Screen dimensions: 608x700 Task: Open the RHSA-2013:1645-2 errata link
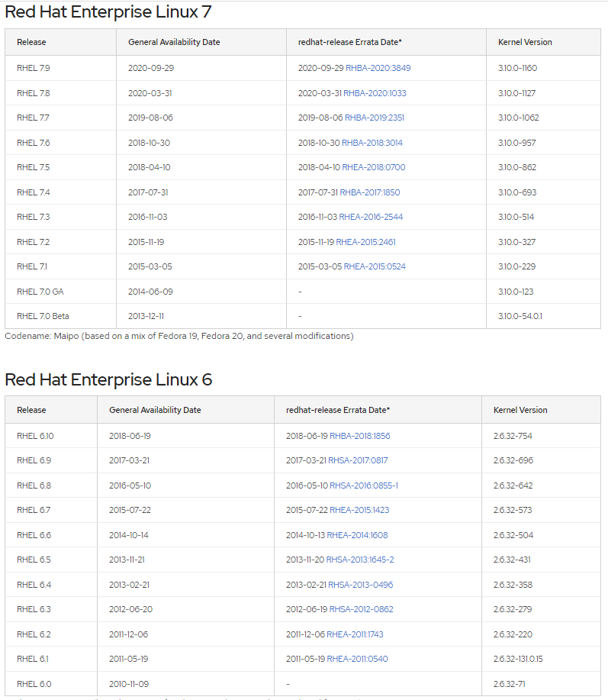pyautogui.click(x=360, y=560)
